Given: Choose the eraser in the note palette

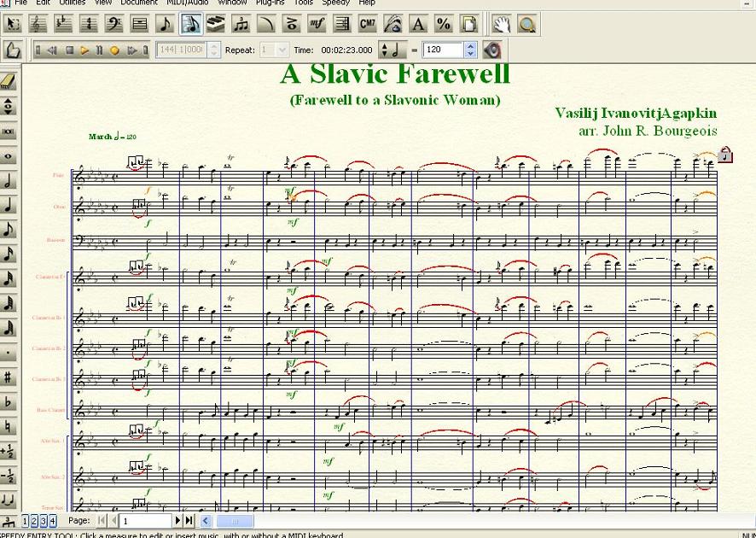Looking at the screenshot, I should coord(9,82).
